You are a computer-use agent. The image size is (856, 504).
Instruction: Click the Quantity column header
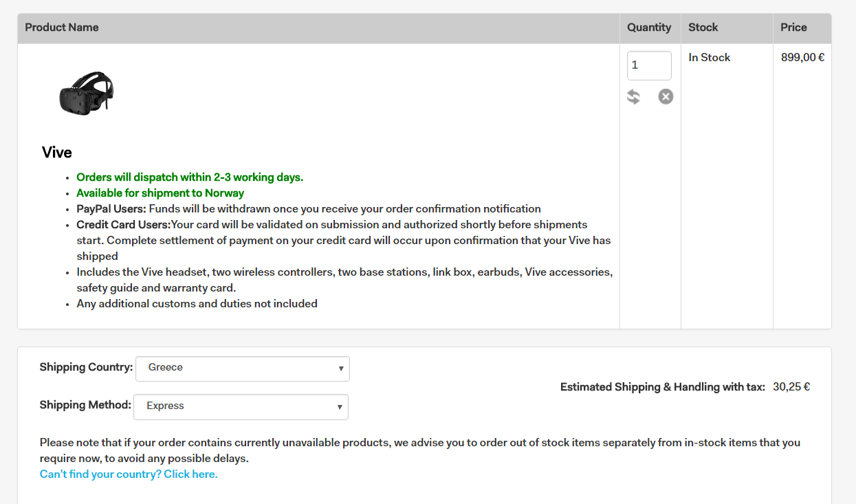click(648, 28)
